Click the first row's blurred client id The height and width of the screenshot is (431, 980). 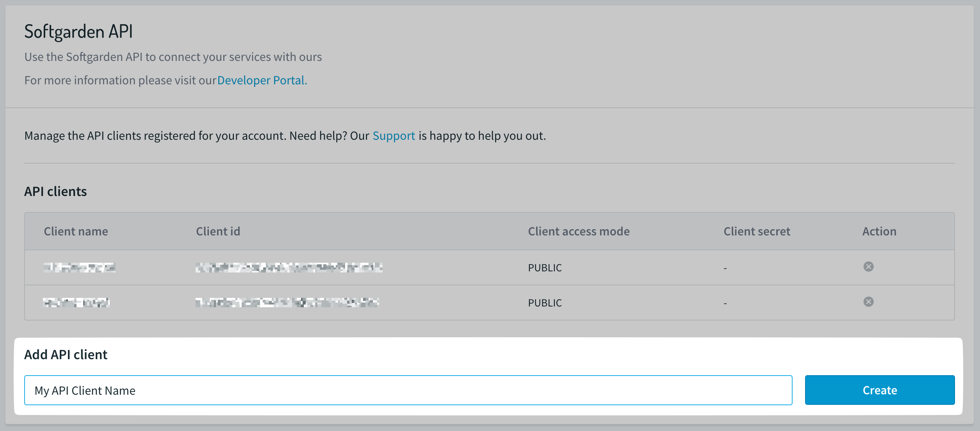point(289,267)
